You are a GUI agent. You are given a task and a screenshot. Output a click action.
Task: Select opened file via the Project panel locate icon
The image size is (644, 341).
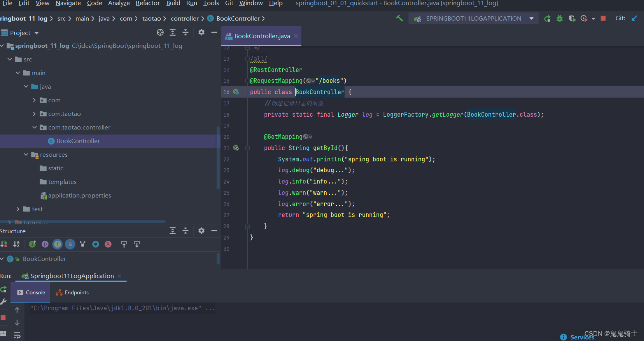coord(160,32)
